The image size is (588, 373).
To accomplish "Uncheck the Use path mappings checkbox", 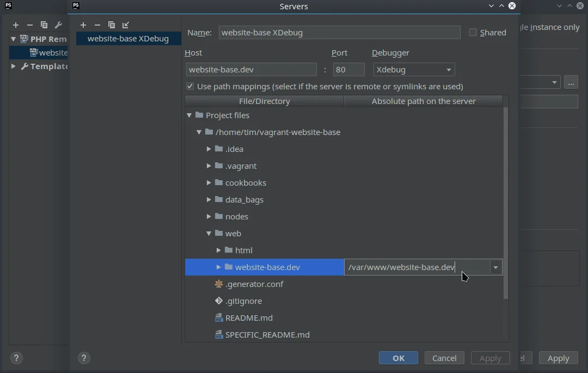I will 190,86.
